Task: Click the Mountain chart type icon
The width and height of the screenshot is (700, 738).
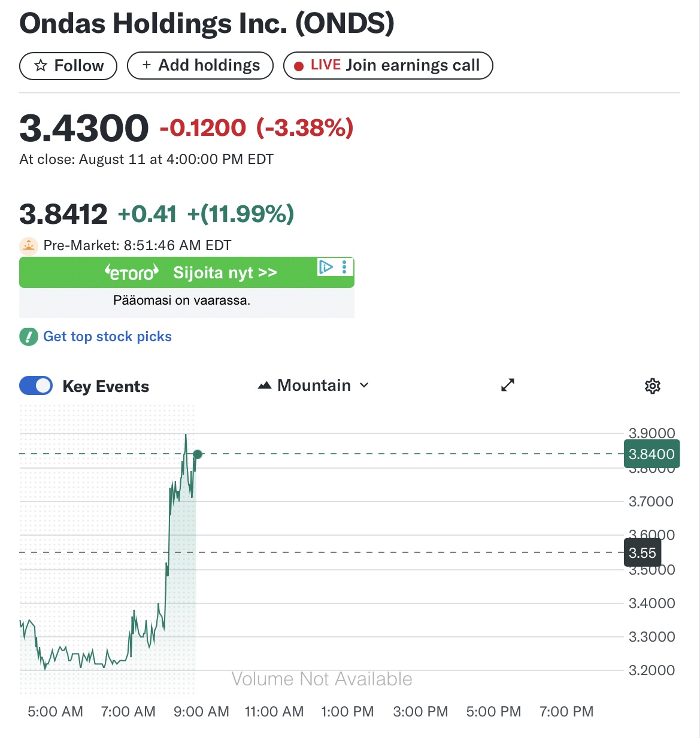Action: pyautogui.click(x=265, y=386)
